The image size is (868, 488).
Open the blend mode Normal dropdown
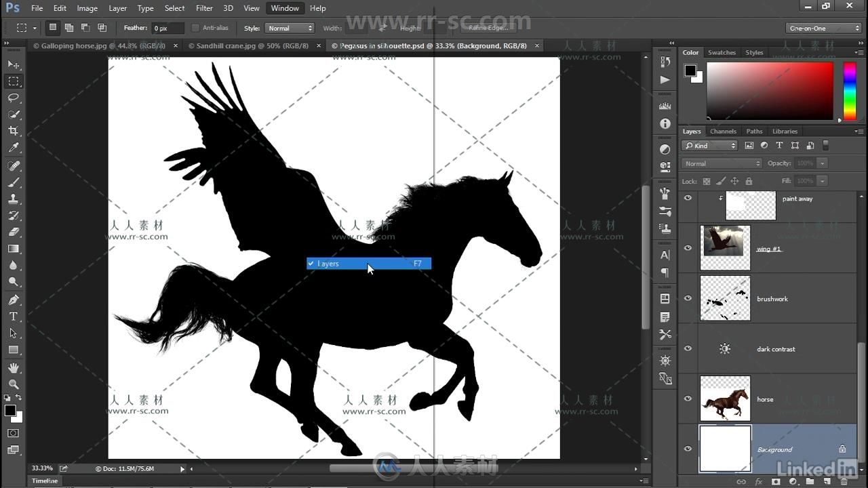pyautogui.click(x=722, y=163)
